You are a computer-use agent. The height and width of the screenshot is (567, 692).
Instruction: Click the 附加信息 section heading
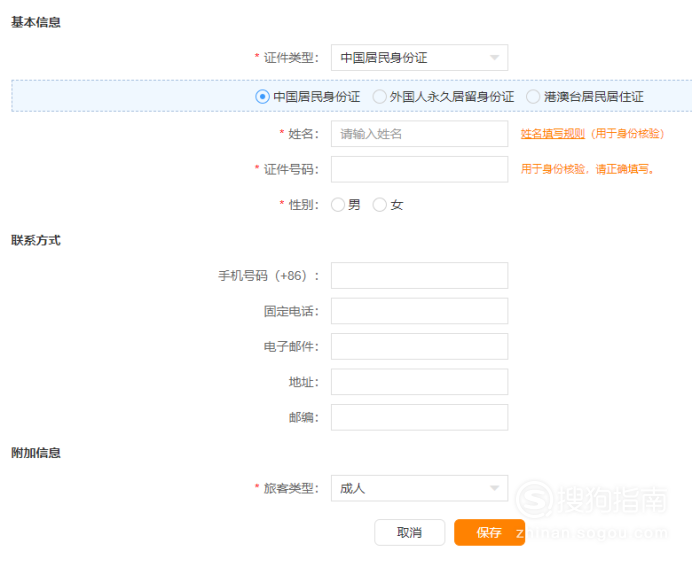coord(36,453)
